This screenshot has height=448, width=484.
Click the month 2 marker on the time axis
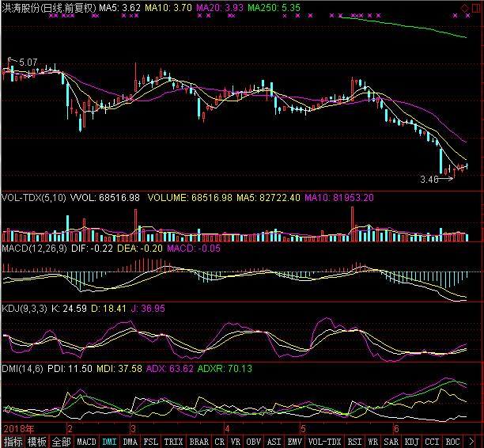[x=70, y=429]
